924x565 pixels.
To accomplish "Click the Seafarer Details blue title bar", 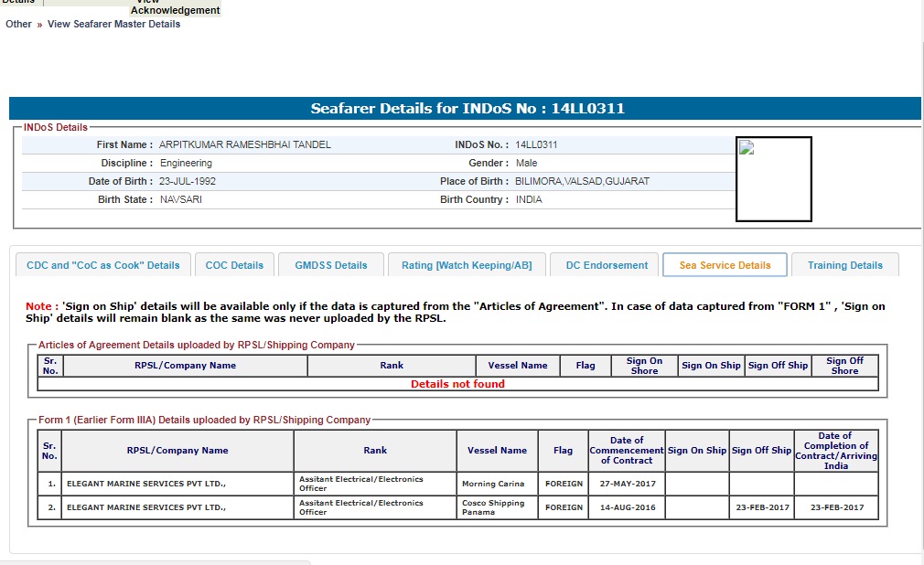I will (467, 108).
